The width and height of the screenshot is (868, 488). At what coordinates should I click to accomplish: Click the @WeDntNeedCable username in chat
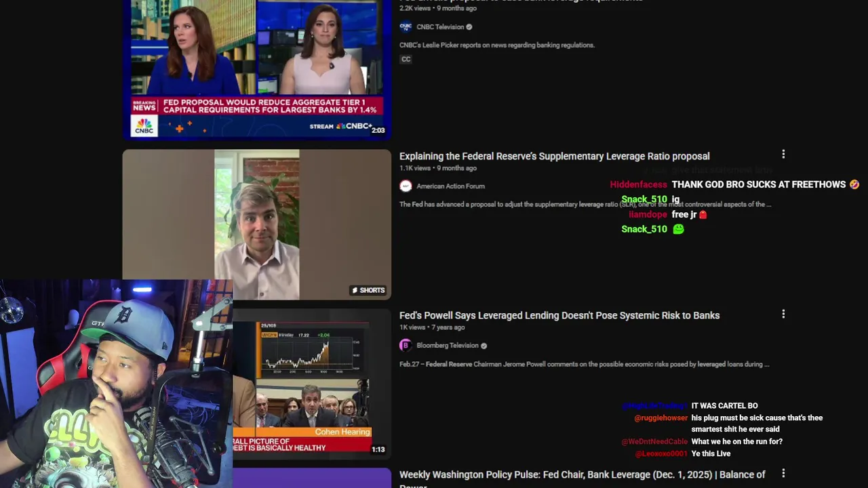654,442
